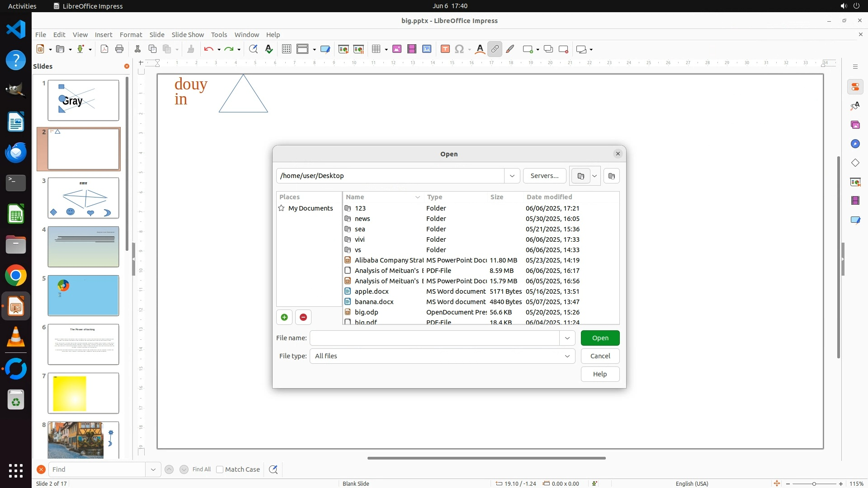Click the green add place icon
The width and height of the screenshot is (868, 488).
[x=284, y=317]
